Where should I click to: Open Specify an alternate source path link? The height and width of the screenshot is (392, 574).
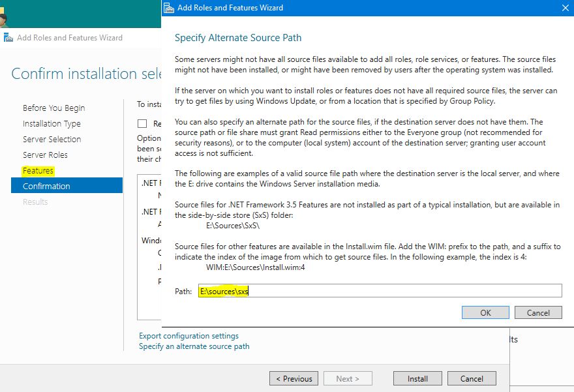click(194, 346)
